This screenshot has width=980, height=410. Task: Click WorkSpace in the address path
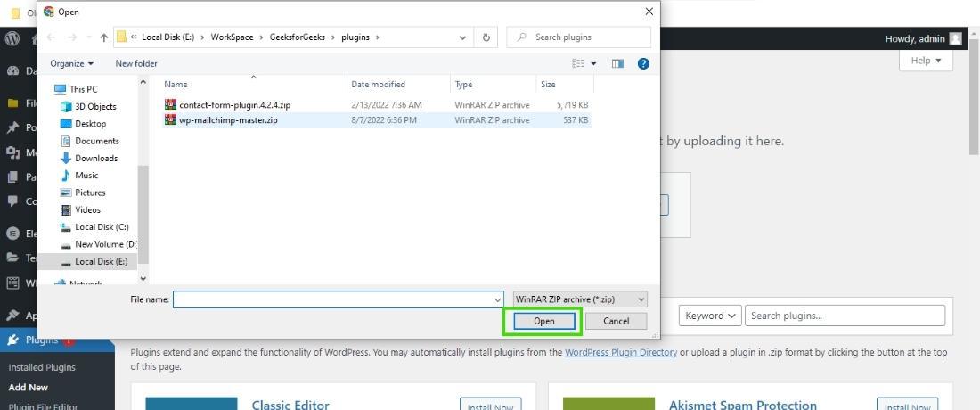[x=232, y=37]
